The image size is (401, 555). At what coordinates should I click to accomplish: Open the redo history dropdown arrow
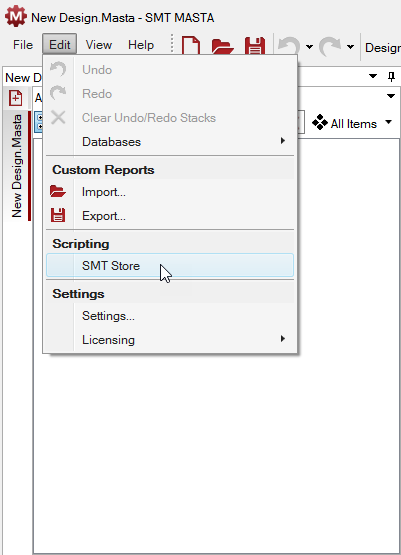(350, 46)
